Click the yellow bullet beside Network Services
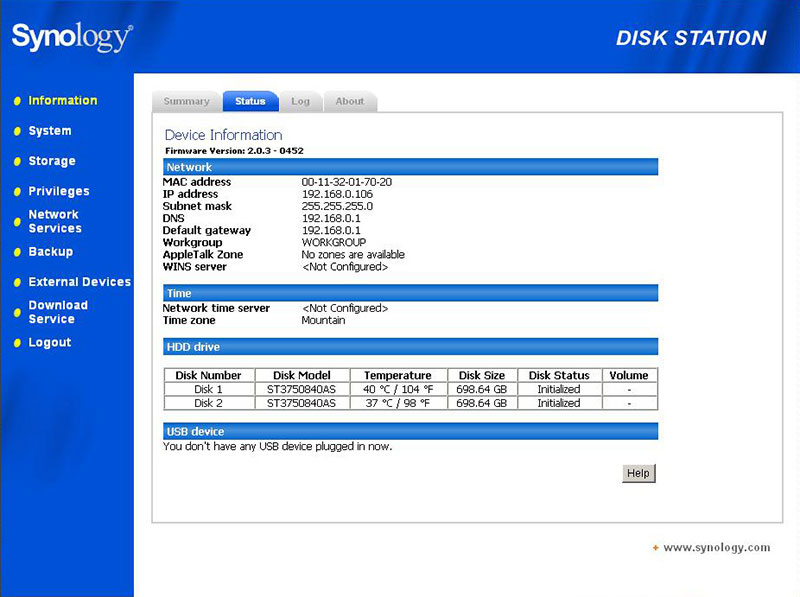This screenshot has width=800, height=597. click(17, 221)
